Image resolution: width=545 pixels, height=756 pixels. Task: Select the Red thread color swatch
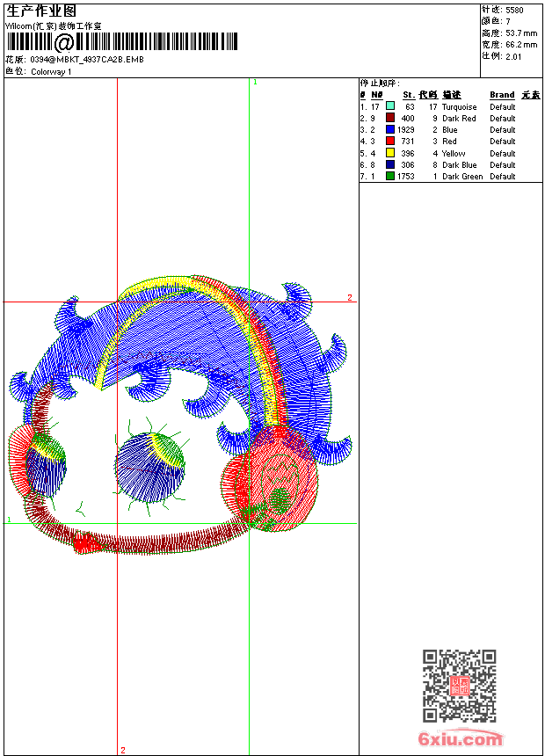[390, 141]
